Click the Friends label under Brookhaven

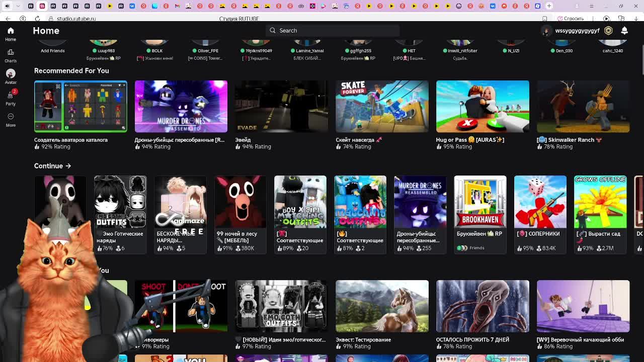click(476, 248)
